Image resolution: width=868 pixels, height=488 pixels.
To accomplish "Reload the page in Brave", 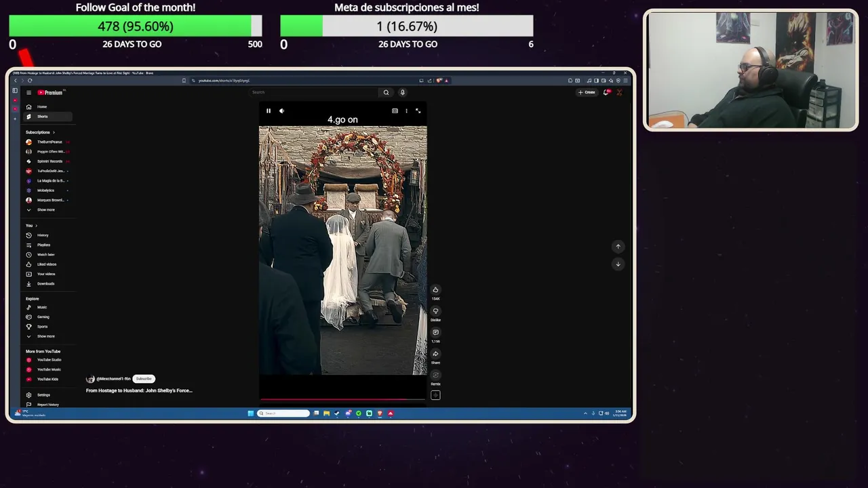I will [30, 81].
